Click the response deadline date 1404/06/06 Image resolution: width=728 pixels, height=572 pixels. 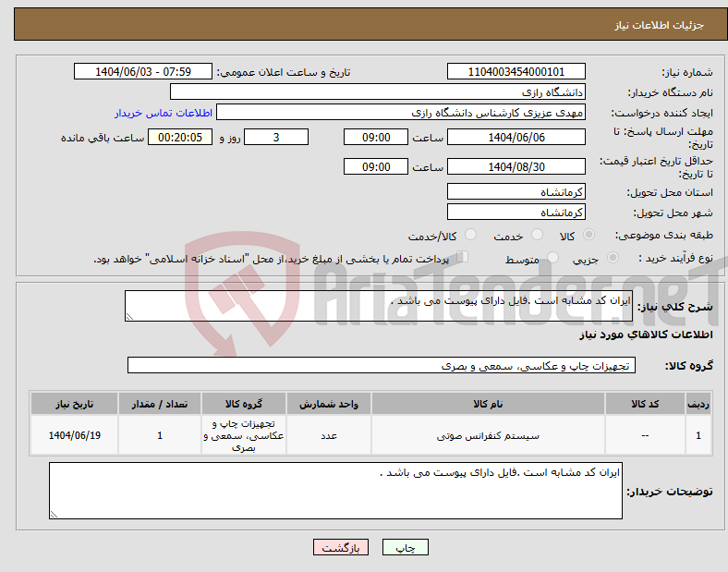coord(516,138)
